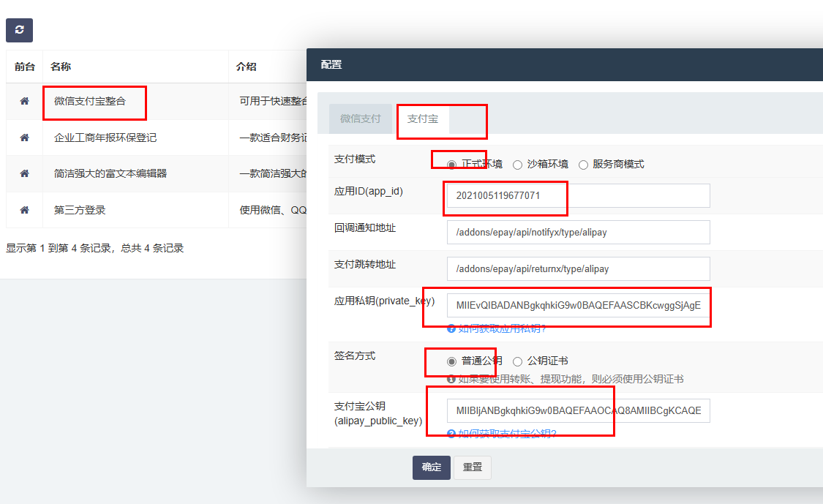Click 简洁强大的富文本编辑器 plugin name
Screen dimensions: 823x504
(110, 173)
